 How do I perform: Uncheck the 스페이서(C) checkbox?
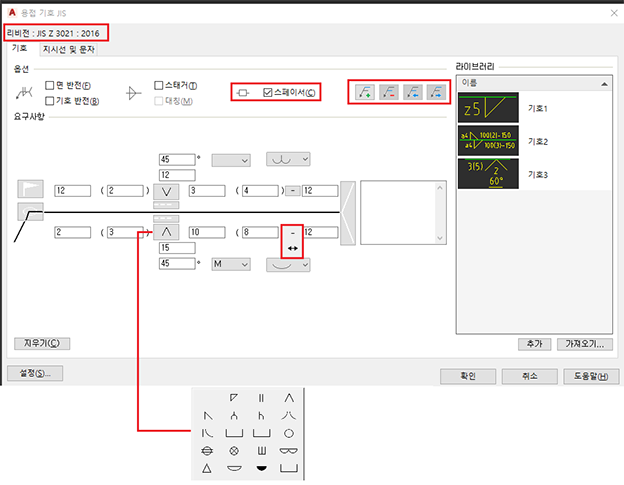(x=267, y=93)
